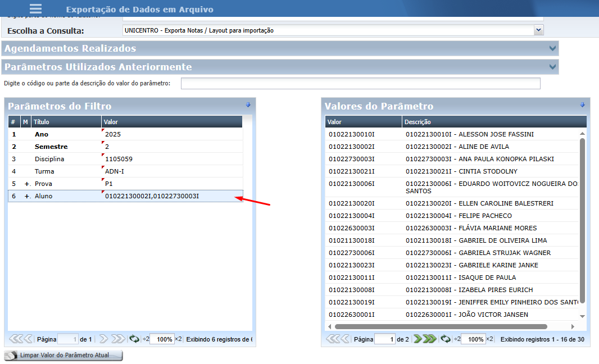
Task: Go to next page in Valores do Parâmetro
Action: coord(418,339)
